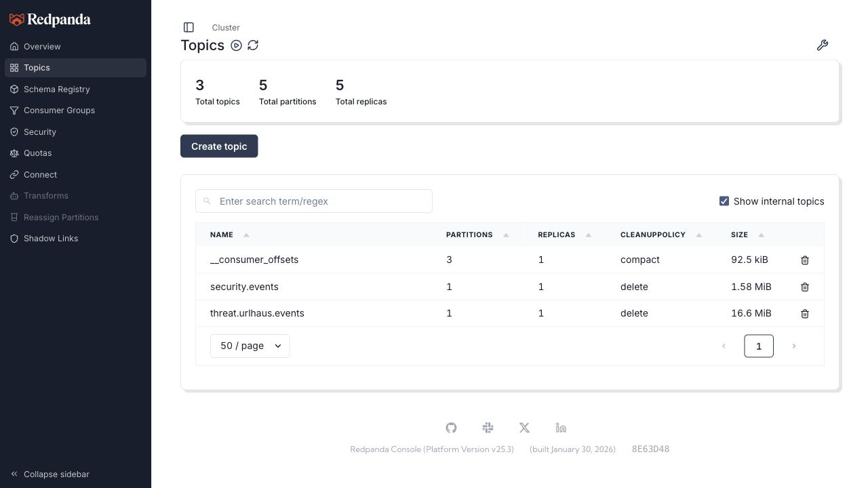Click the Total topics statistic
The width and height of the screenshot is (868, 488).
[218, 93]
